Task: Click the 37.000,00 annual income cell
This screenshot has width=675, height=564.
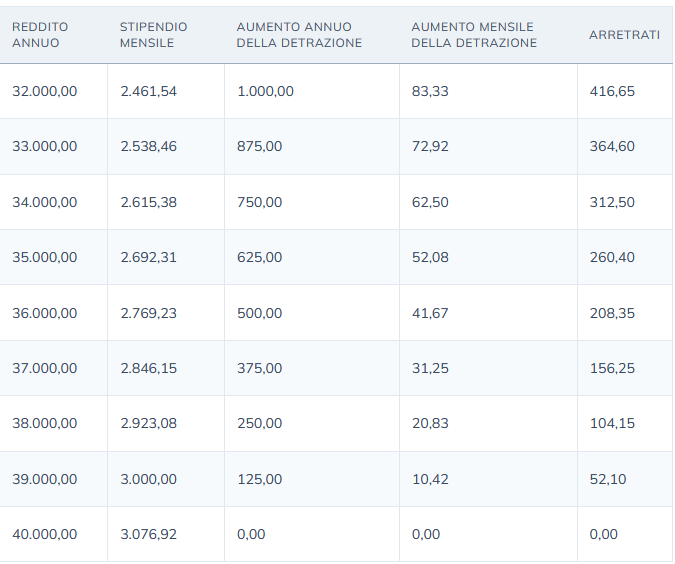Action: tap(45, 368)
